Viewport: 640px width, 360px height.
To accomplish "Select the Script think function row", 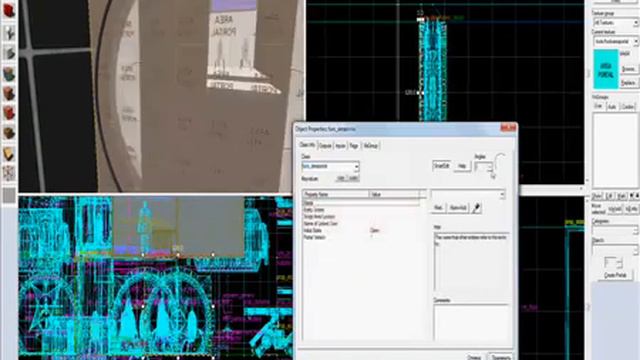I will pyautogui.click(x=361, y=217).
